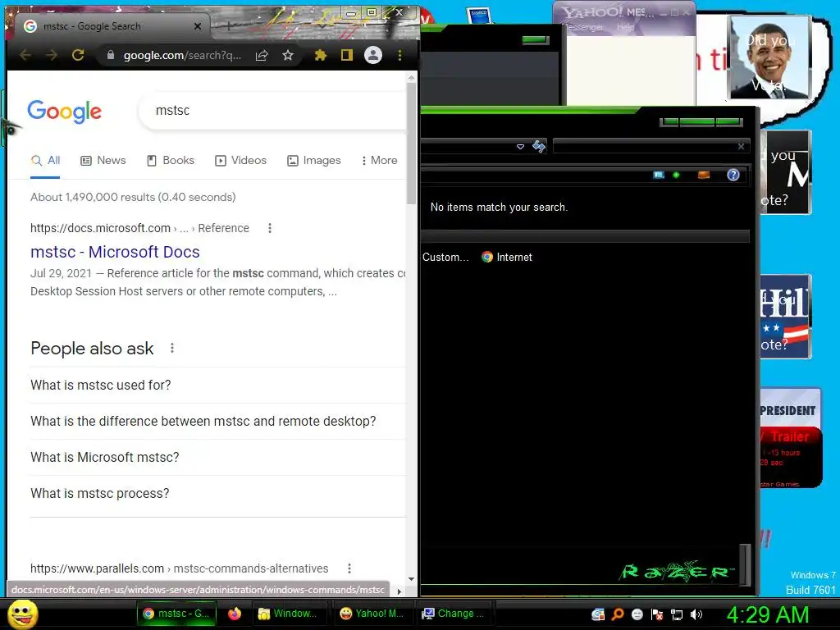This screenshot has width=840, height=630.
Task: Bookmark this page with the star icon
Action: pos(288,55)
